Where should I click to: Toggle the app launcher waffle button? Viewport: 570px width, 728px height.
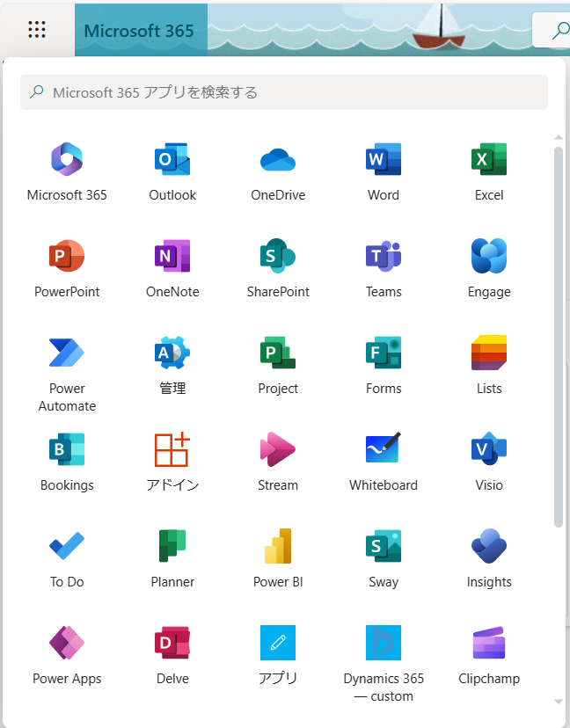pyautogui.click(x=37, y=30)
